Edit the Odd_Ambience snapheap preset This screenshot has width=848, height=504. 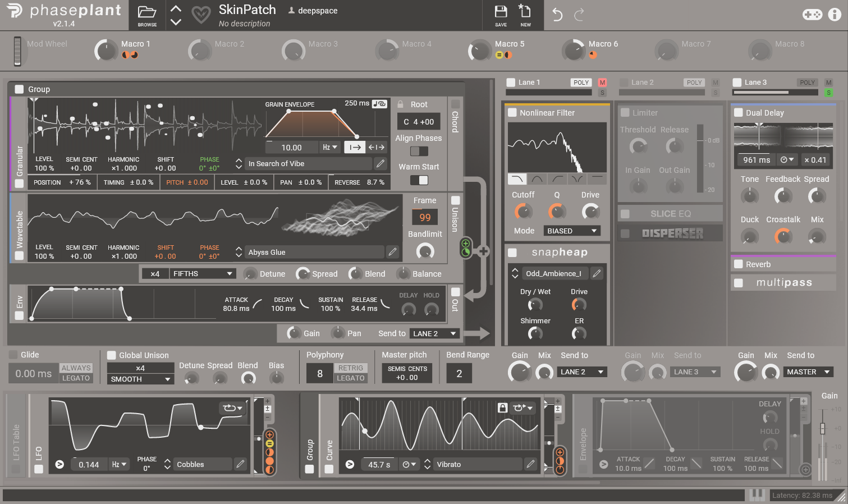(597, 273)
